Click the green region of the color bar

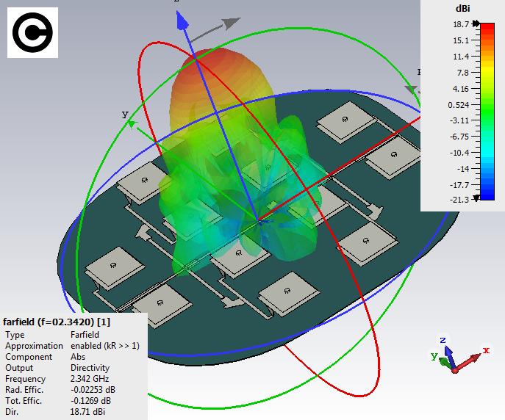(x=486, y=110)
